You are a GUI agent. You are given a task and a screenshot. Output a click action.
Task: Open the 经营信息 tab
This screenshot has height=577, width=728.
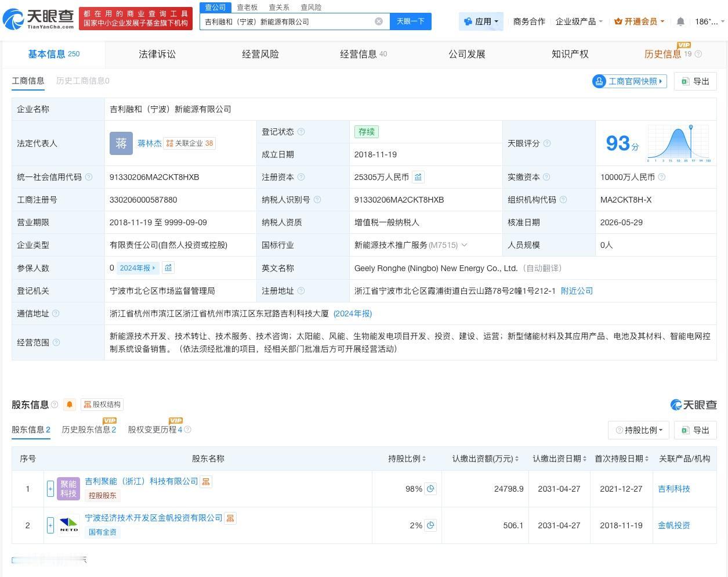tap(363, 54)
